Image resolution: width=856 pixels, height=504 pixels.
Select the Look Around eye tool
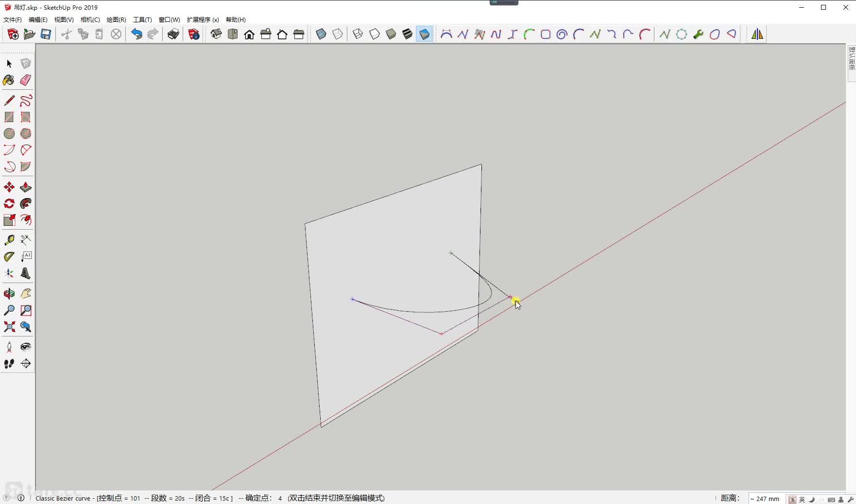pos(26,347)
